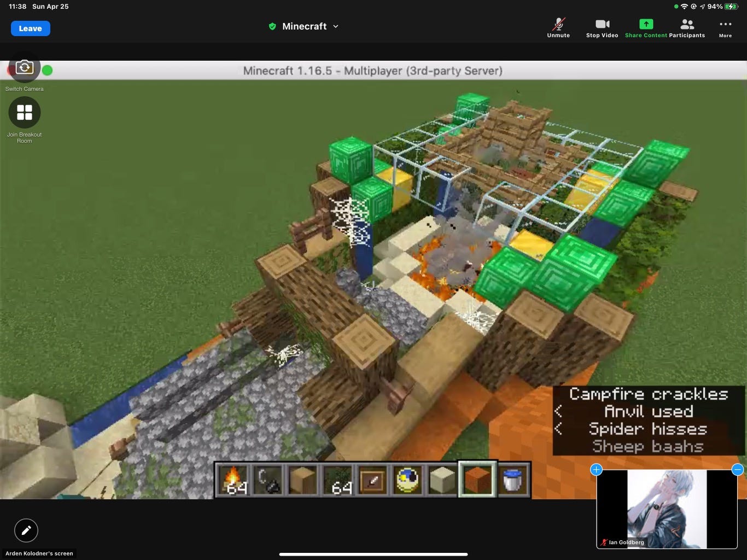Viewport: 747px width, 560px height.
Task: Select the item frame hotbar slot
Action: click(372, 480)
